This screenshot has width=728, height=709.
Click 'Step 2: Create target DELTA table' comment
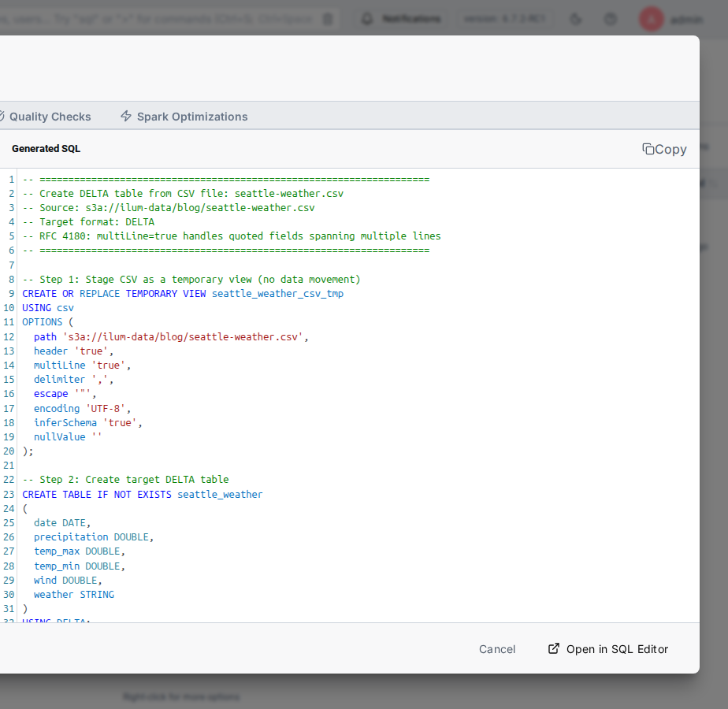125,480
